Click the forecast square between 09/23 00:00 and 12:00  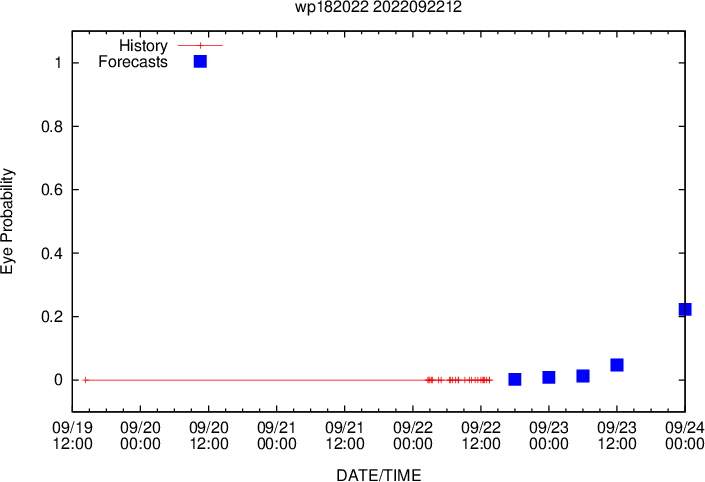[583, 376]
